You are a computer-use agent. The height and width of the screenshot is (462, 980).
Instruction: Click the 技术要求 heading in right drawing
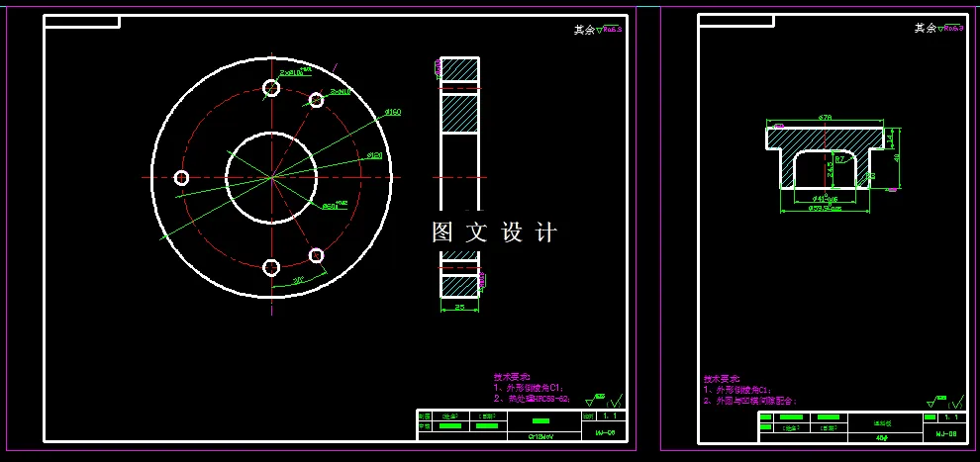tap(722, 378)
